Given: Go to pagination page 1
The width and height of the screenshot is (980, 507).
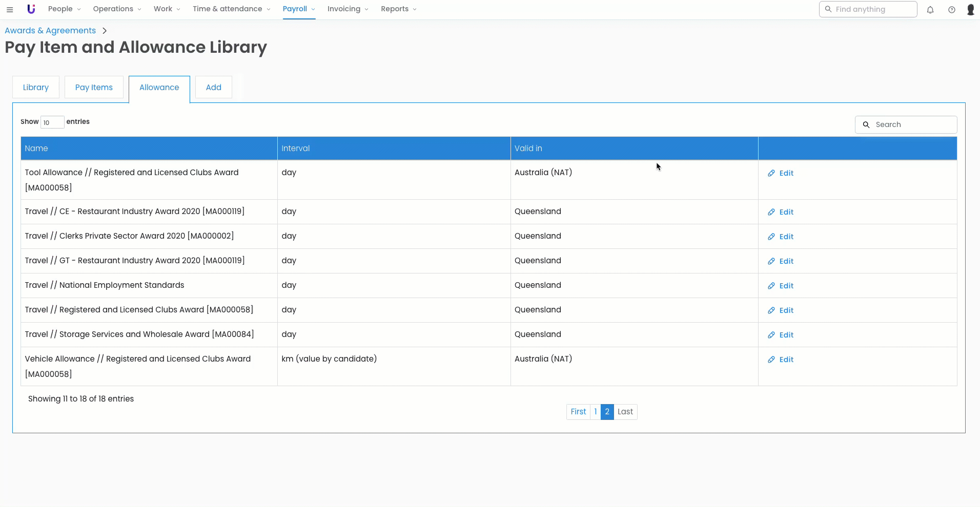Looking at the screenshot, I should [595, 412].
